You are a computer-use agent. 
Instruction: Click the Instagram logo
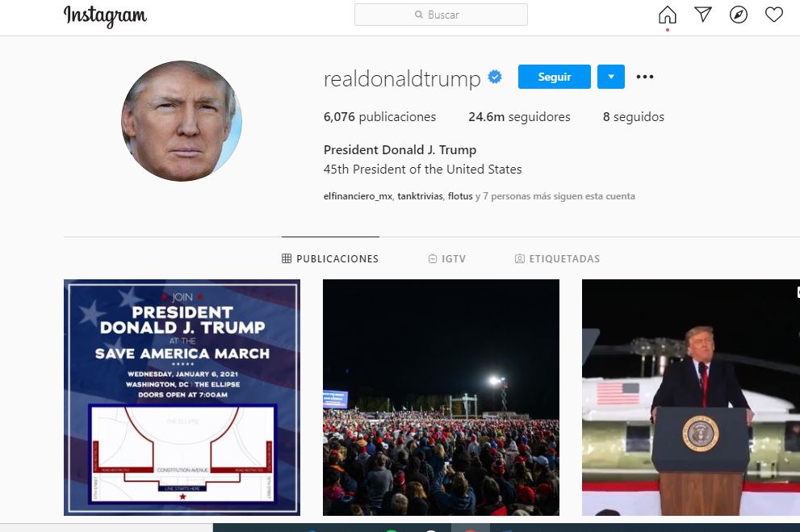(x=105, y=16)
